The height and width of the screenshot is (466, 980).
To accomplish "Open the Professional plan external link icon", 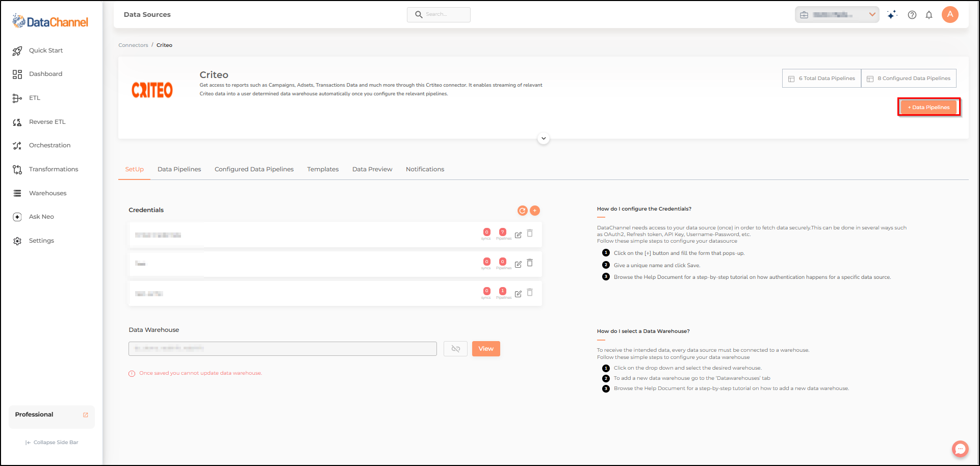I will pos(86,415).
